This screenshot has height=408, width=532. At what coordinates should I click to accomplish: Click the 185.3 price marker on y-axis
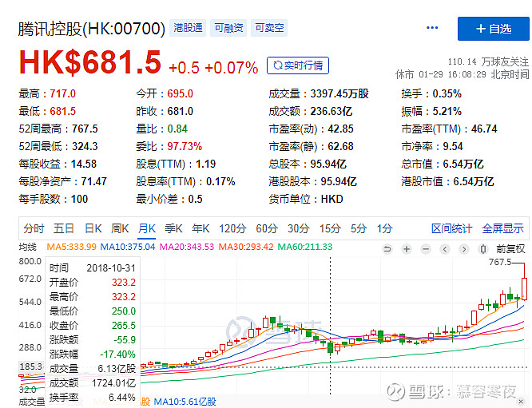pos(31,366)
